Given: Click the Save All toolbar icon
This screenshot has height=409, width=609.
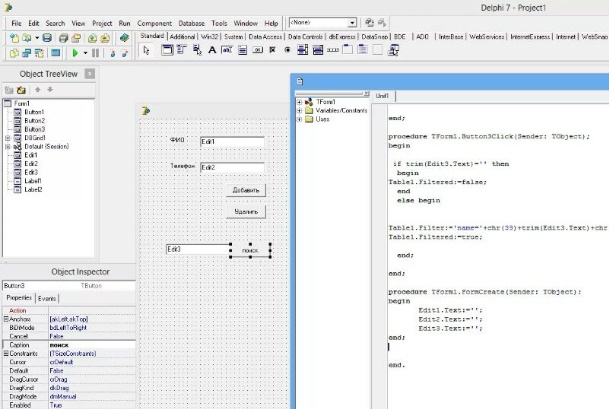Looking at the screenshot, I should [x=63, y=38].
